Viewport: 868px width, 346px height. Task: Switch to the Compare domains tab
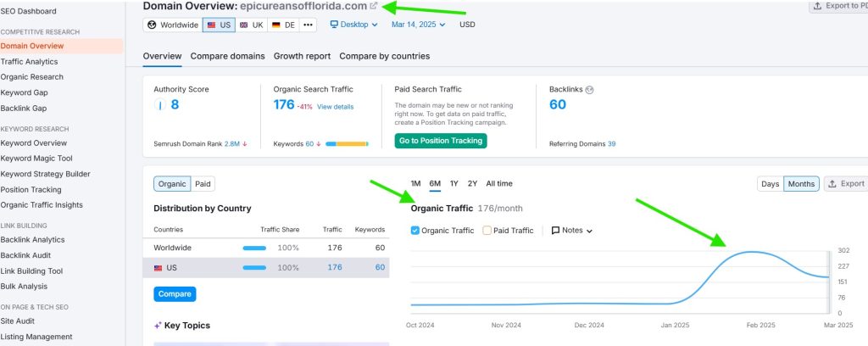[x=227, y=56]
